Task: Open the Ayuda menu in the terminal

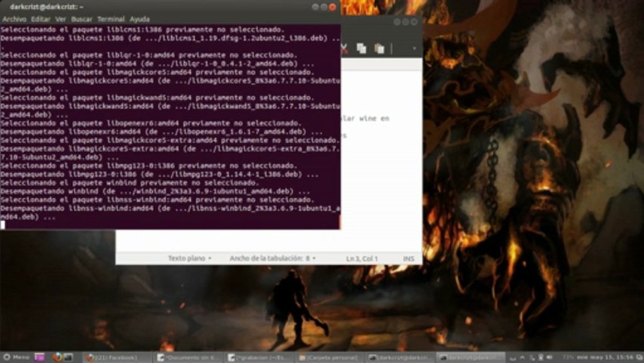Action: click(139, 19)
